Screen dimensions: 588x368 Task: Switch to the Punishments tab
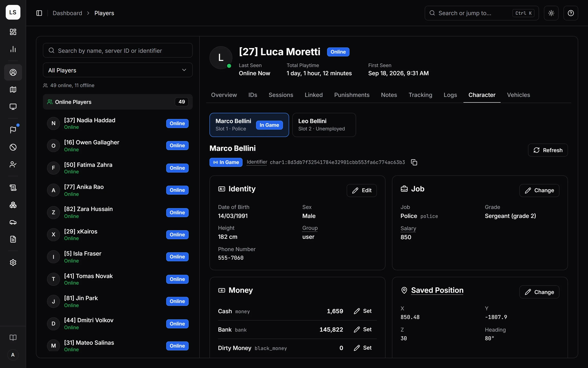[352, 95]
